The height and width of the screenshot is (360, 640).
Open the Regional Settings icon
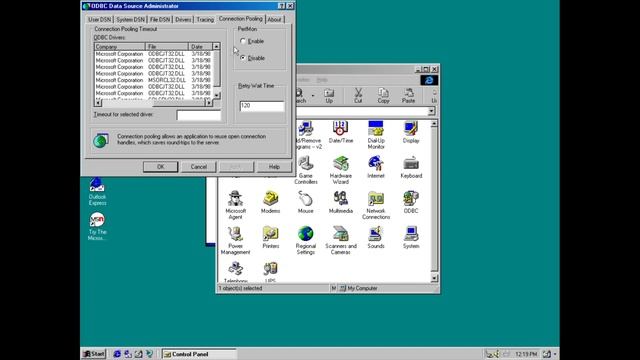pos(305,240)
